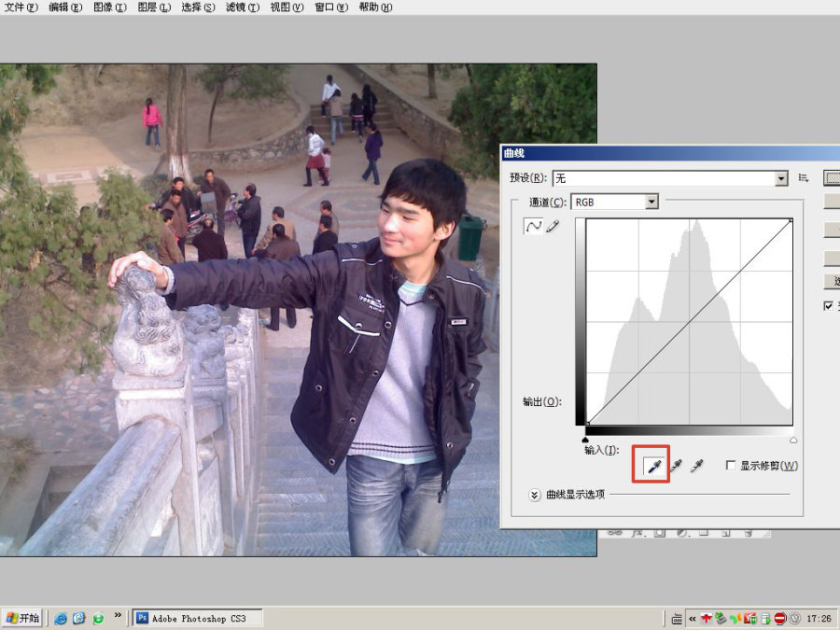Open the 图像(I) menu
The image size is (840, 630).
click(110, 7)
